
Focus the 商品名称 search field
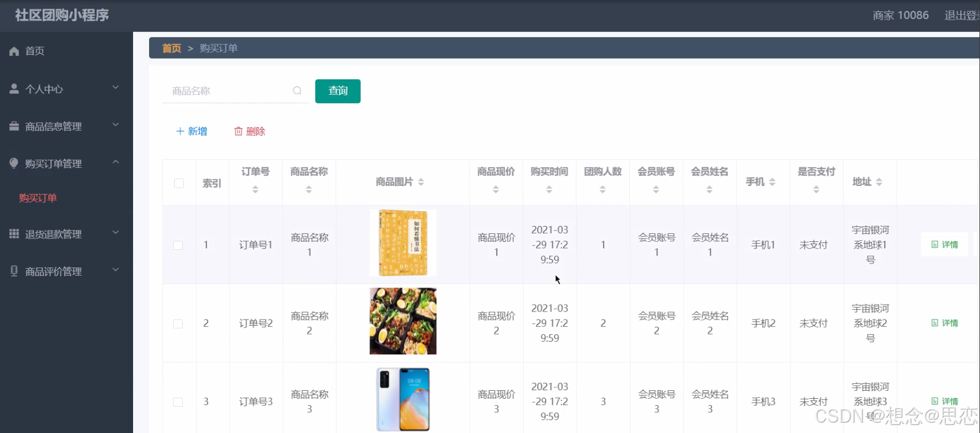click(x=235, y=91)
